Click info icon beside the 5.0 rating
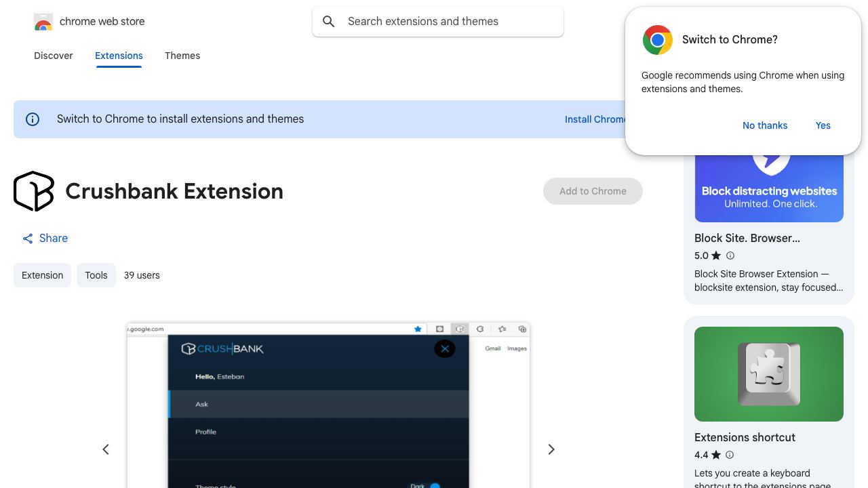The height and width of the screenshot is (488, 868). click(730, 256)
